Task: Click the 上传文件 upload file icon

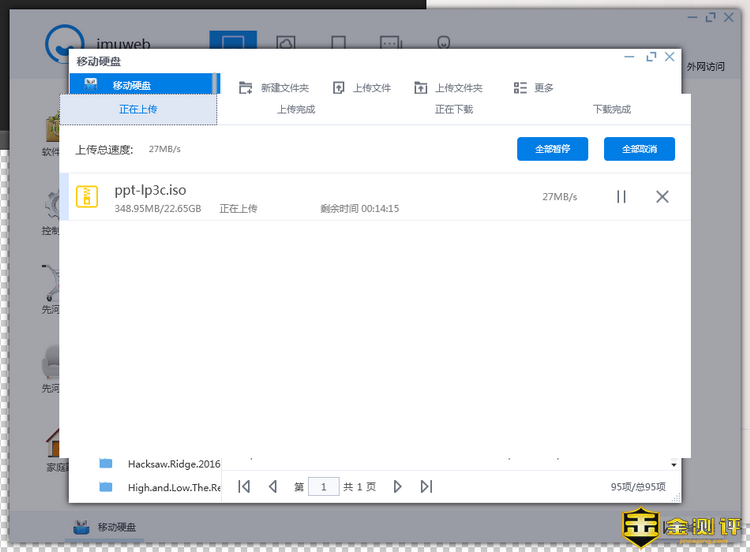Action: 338,88
